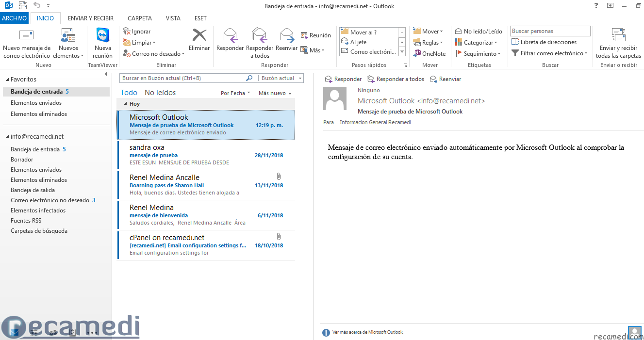Open Bandeja de salida folder
Image resolution: width=644 pixels, height=340 pixels.
[x=33, y=190]
